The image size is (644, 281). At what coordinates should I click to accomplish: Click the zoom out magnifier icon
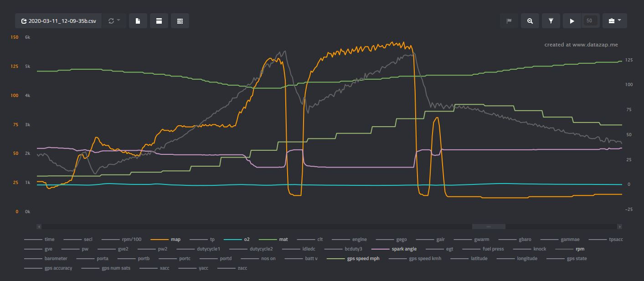coord(530,21)
